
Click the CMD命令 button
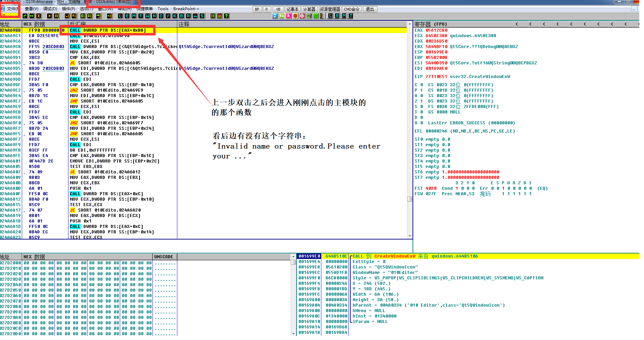coord(352,9)
